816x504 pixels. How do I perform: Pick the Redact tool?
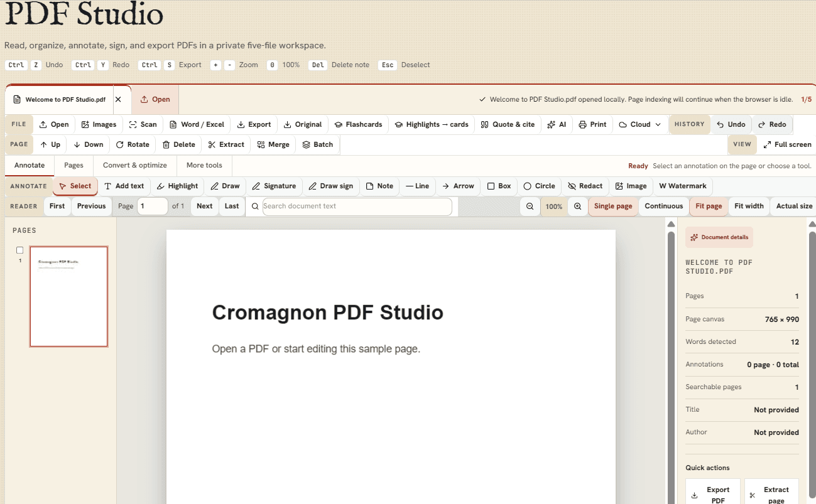coord(585,186)
